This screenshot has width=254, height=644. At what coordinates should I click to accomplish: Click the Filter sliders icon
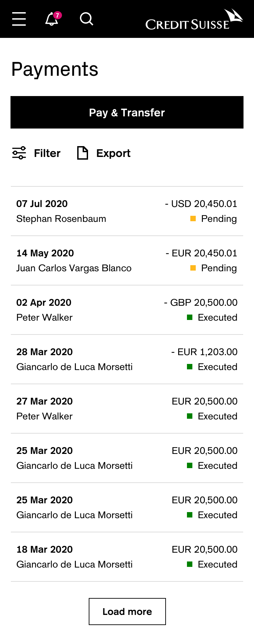tap(19, 153)
